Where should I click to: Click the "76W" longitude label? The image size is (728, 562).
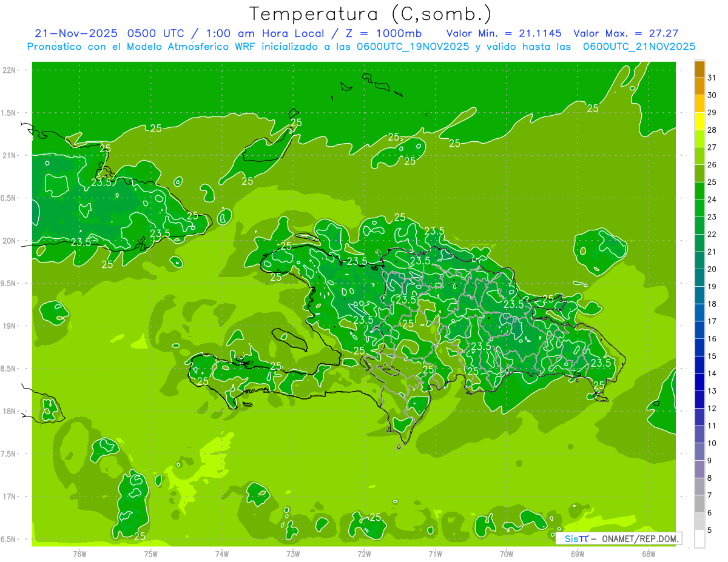click(79, 554)
